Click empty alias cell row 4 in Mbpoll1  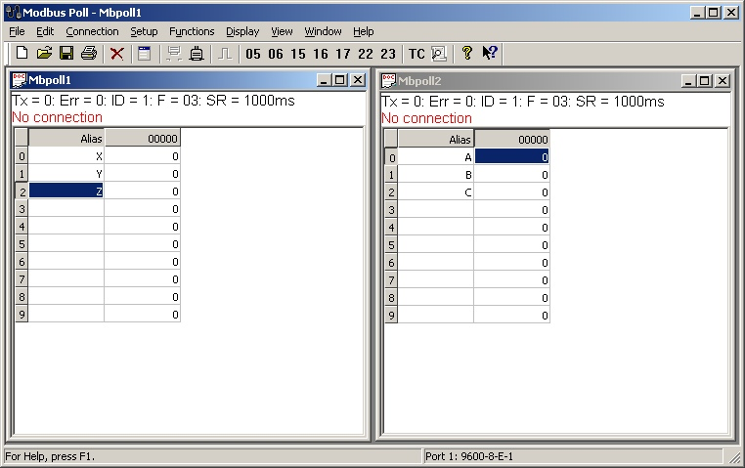(66, 227)
